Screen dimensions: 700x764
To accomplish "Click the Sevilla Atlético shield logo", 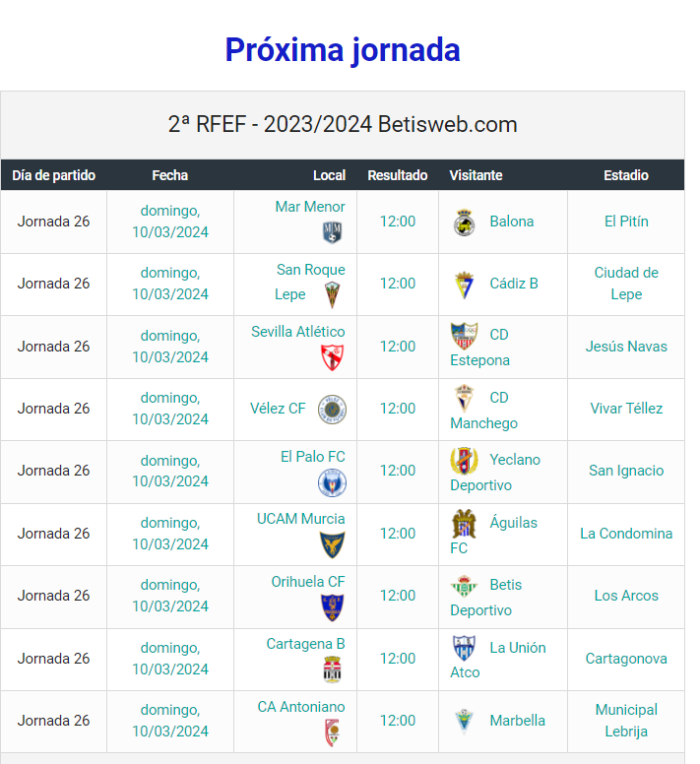I will [332, 357].
